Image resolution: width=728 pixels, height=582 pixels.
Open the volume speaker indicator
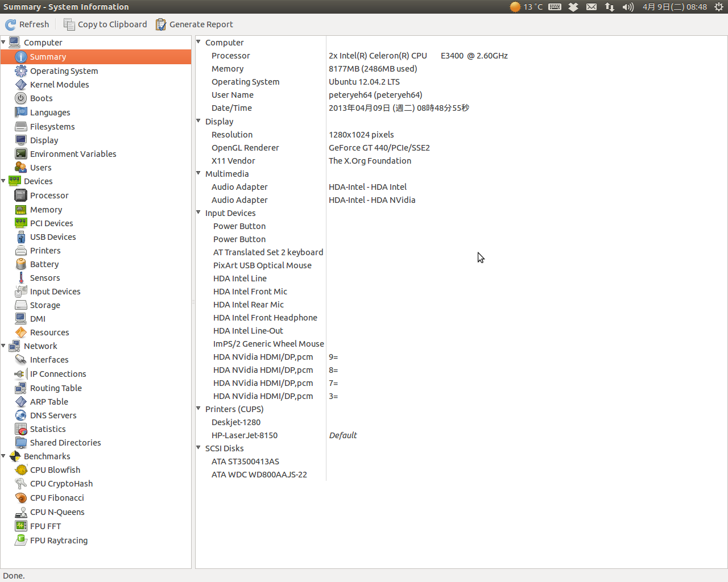tap(628, 7)
